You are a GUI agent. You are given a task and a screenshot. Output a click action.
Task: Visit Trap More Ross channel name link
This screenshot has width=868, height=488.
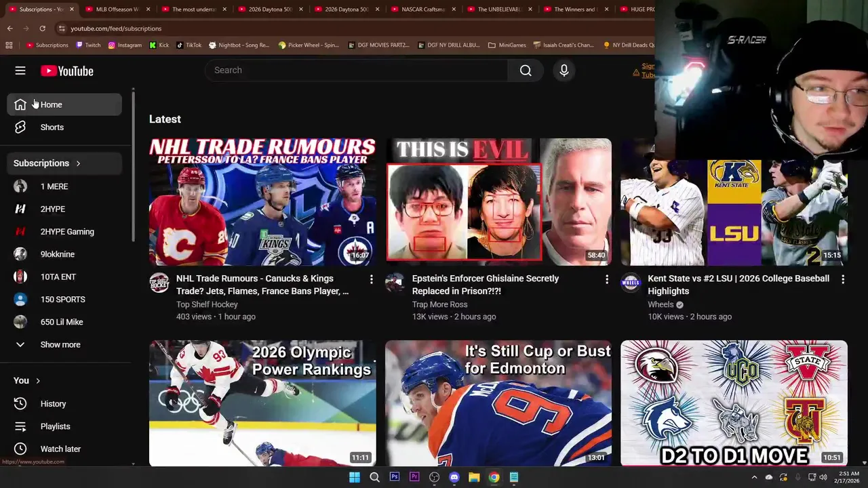[439, 304]
